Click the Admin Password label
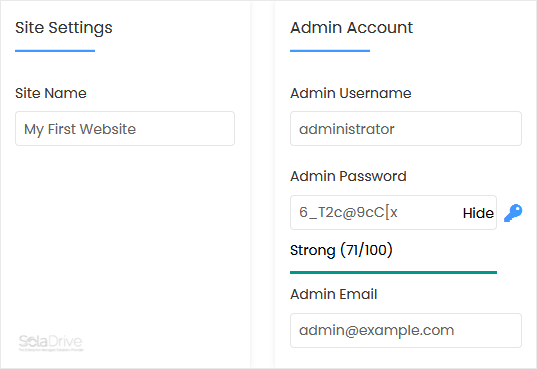Screen dimensions: 537x369 click(348, 176)
